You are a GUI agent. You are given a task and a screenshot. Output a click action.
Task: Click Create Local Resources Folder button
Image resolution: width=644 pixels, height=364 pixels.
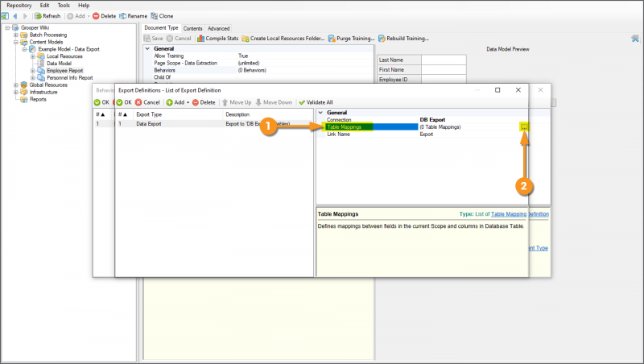[x=283, y=38]
